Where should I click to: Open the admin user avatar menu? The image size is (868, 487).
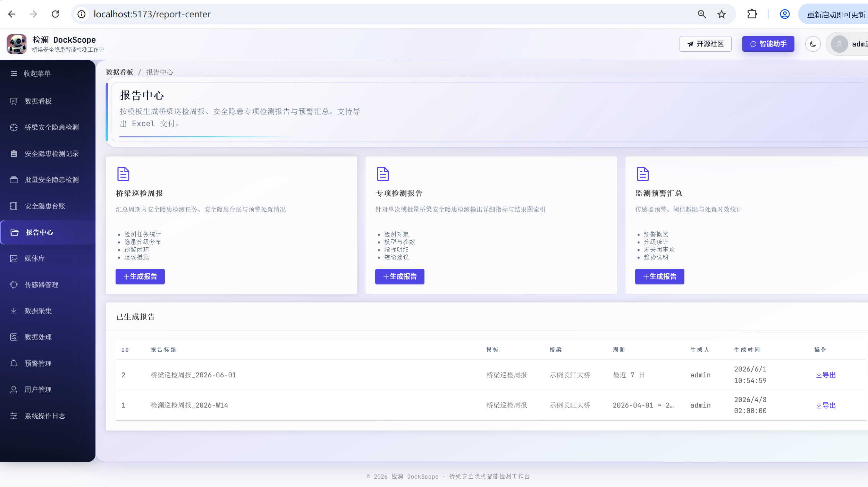840,44
